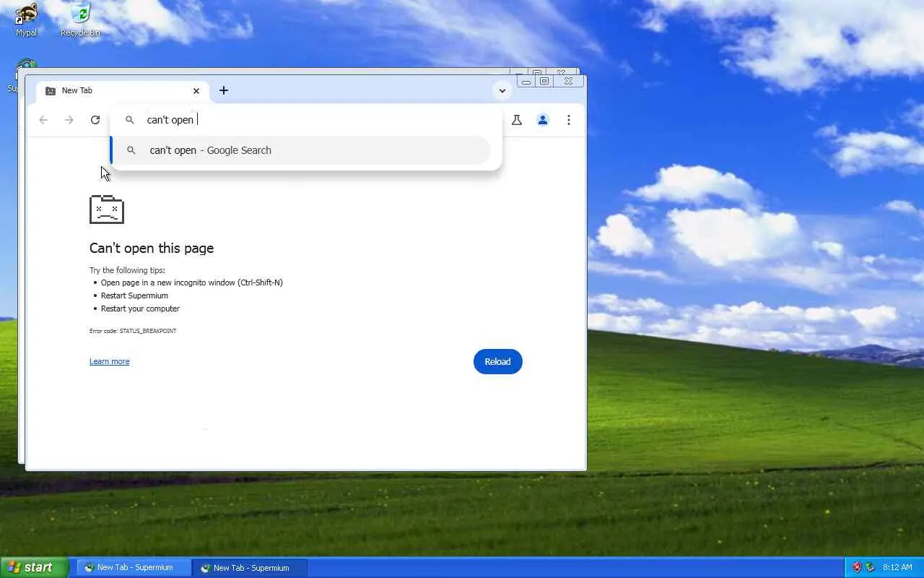This screenshot has width=924, height=578.
Task: Expand the tab search dropdown arrow
Action: pyautogui.click(x=502, y=91)
